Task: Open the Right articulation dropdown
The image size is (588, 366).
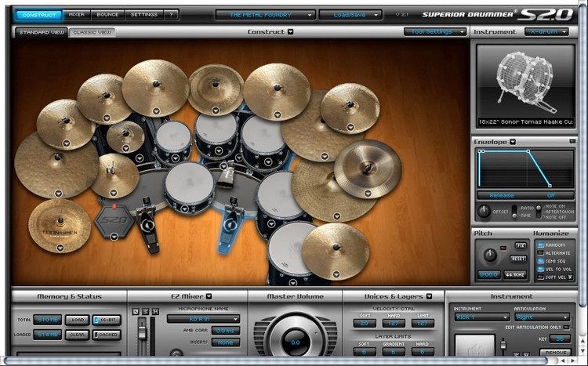Action: (542, 317)
